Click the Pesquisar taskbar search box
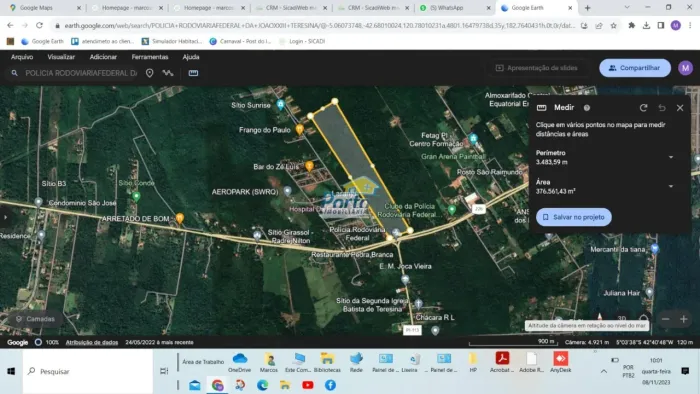The image size is (700, 394). [x=88, y=371]
